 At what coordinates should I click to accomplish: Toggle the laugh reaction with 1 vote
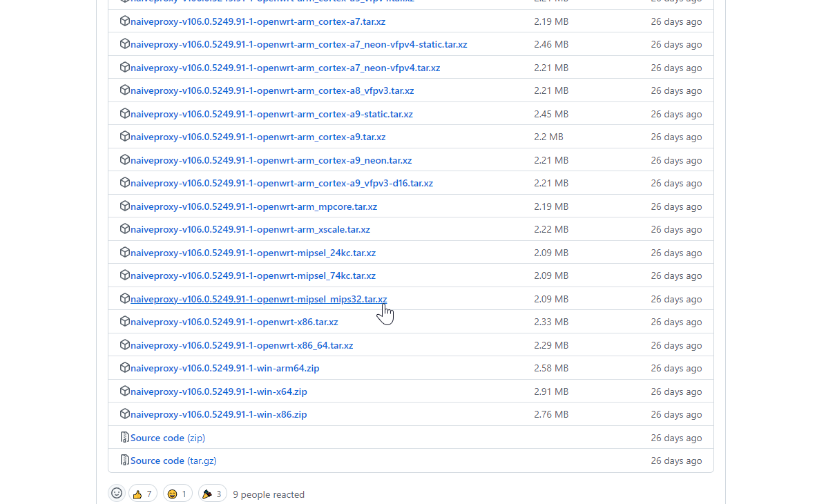click(177, 494)
